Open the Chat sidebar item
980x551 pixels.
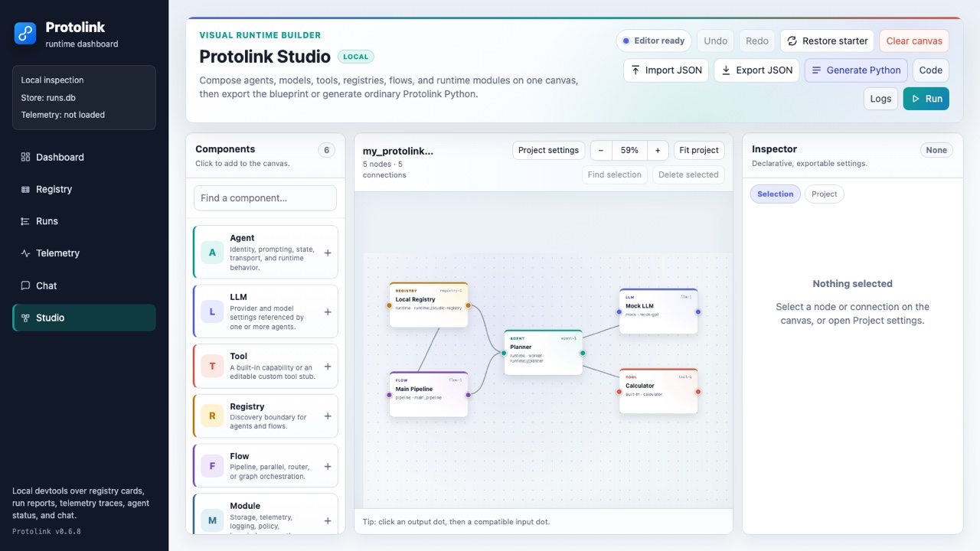(x=84, y=285)
